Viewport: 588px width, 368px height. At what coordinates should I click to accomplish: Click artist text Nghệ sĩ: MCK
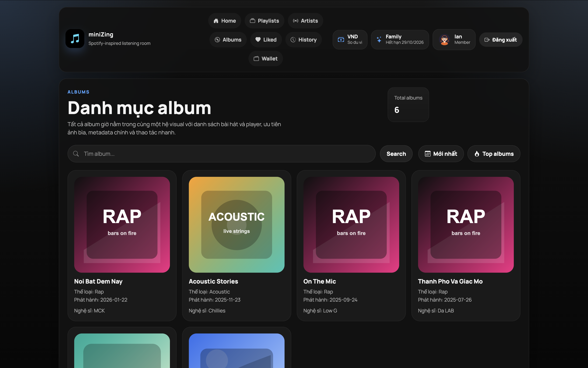89,311
